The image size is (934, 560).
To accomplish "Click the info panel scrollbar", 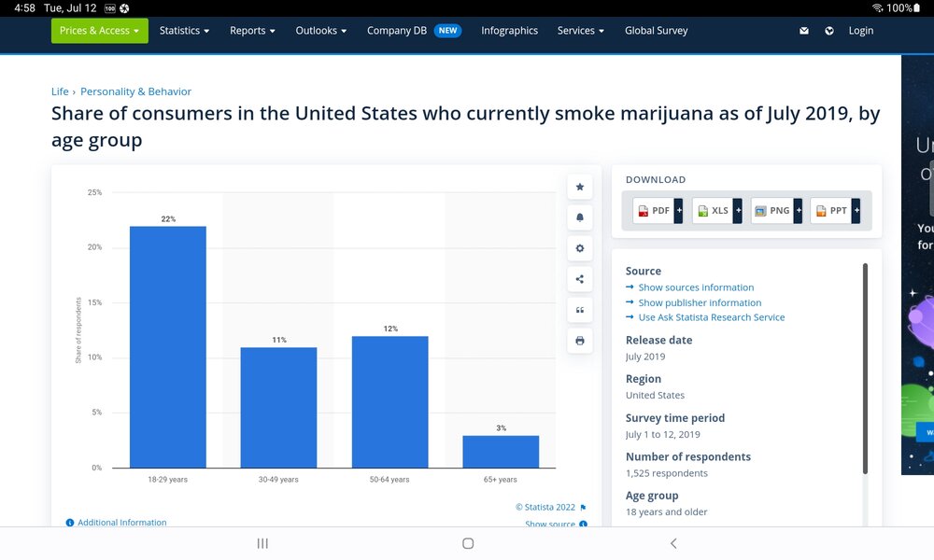I will (865, 369).
